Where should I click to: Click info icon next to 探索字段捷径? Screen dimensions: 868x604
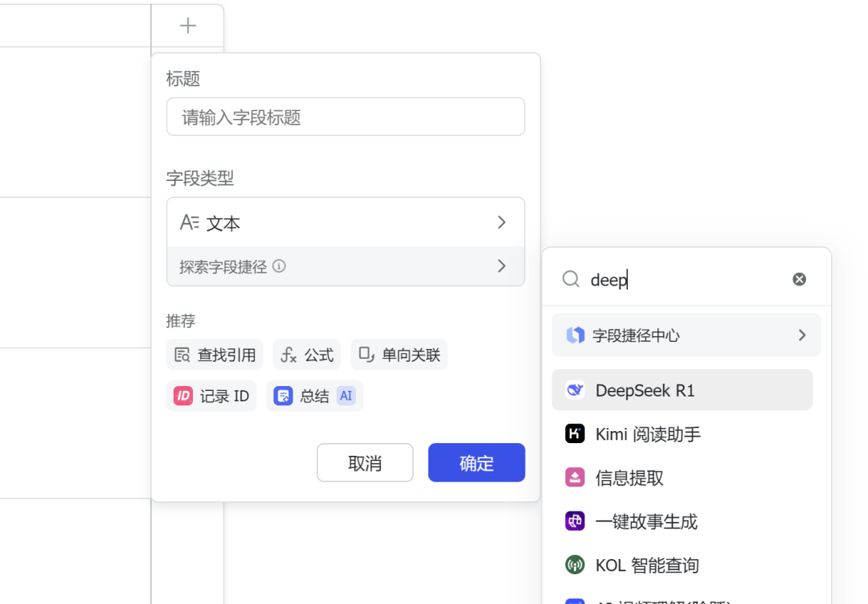point(280,266)
